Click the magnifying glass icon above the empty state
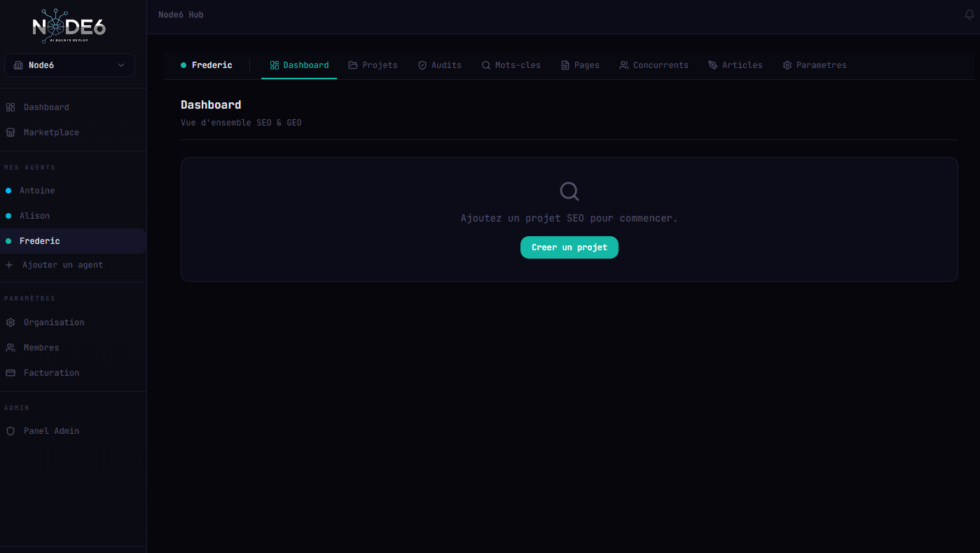Screen dimensions: 980x553 tap(569, 191)
